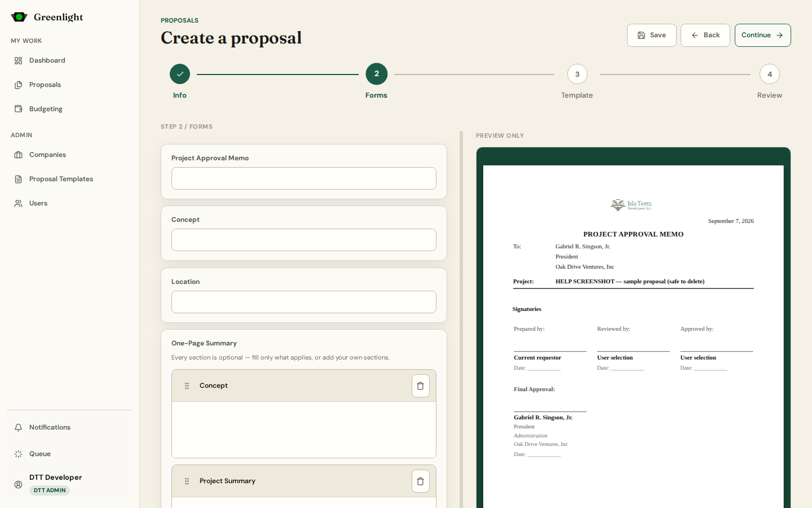Click the Gabriel R. Singson, Jr. final signatory name
This screenshot has height=508, width=812.
[x=543, y=418]
